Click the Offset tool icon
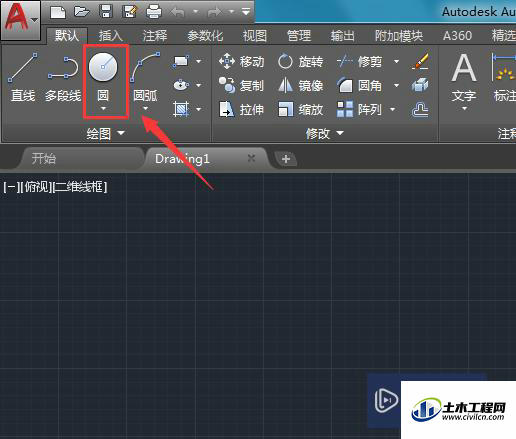This screenshot has width=516, height=439. 420,109
